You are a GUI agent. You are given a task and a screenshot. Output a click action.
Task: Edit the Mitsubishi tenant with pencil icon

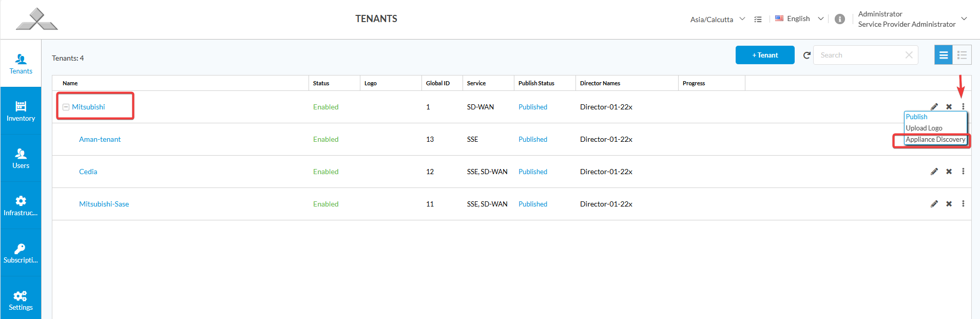click(934, 107)
